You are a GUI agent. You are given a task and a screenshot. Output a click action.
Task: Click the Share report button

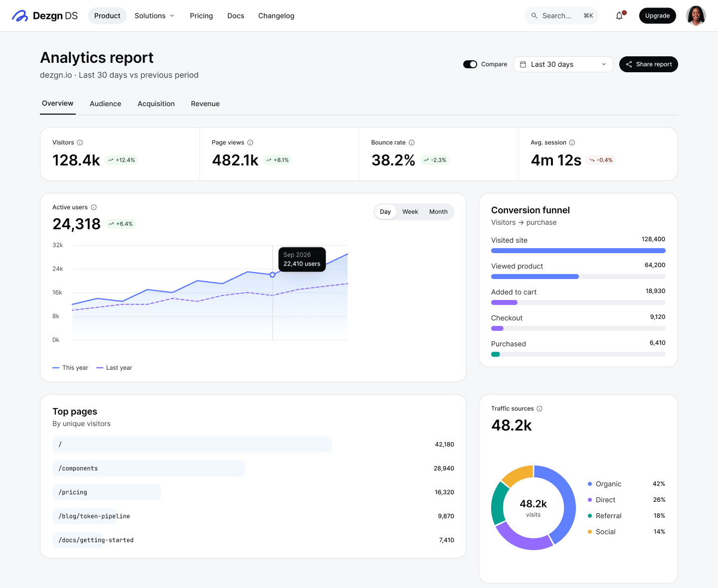649,64
